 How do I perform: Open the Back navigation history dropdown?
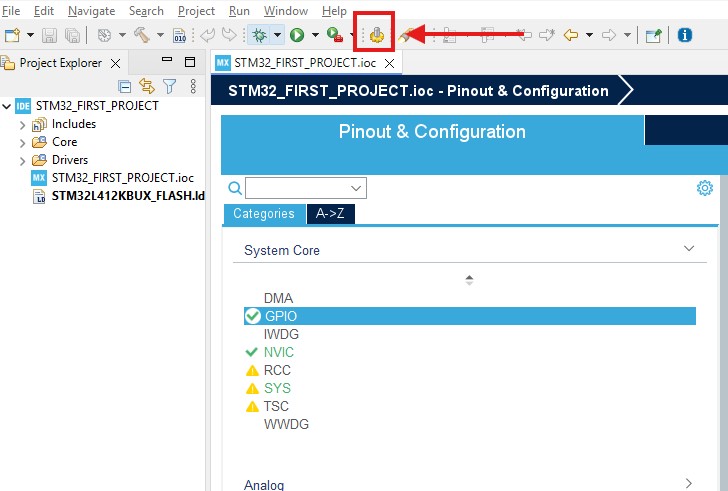click(x=589, y=35)
